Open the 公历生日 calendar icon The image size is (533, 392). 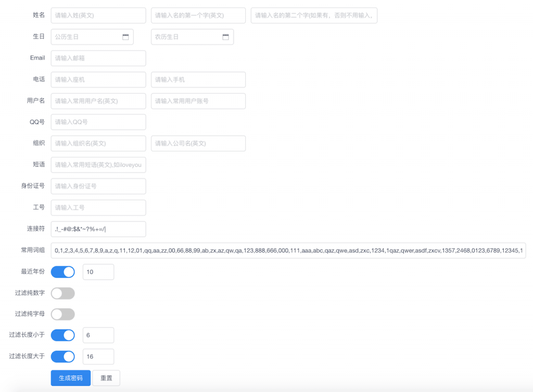pos(125,37)
